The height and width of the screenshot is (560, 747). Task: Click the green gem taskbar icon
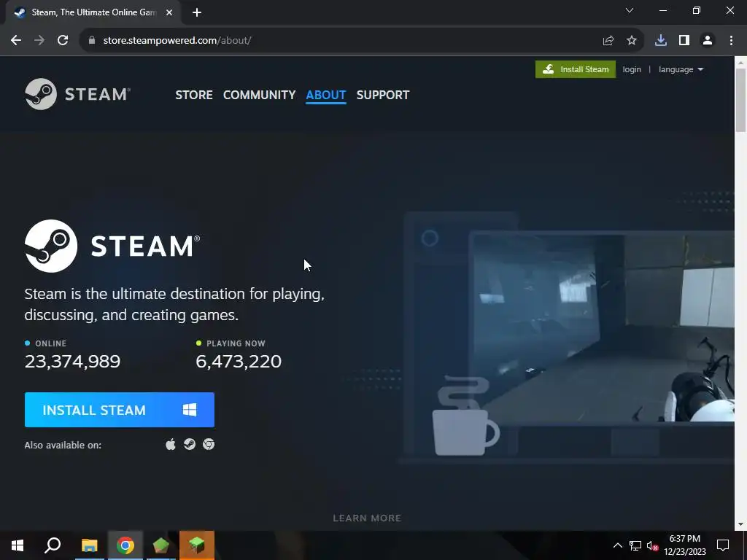pos(161,545)
